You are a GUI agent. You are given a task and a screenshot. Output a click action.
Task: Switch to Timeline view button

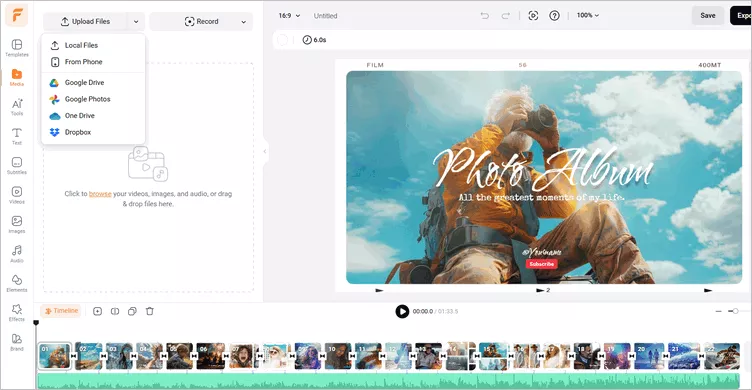pos(61,311)
